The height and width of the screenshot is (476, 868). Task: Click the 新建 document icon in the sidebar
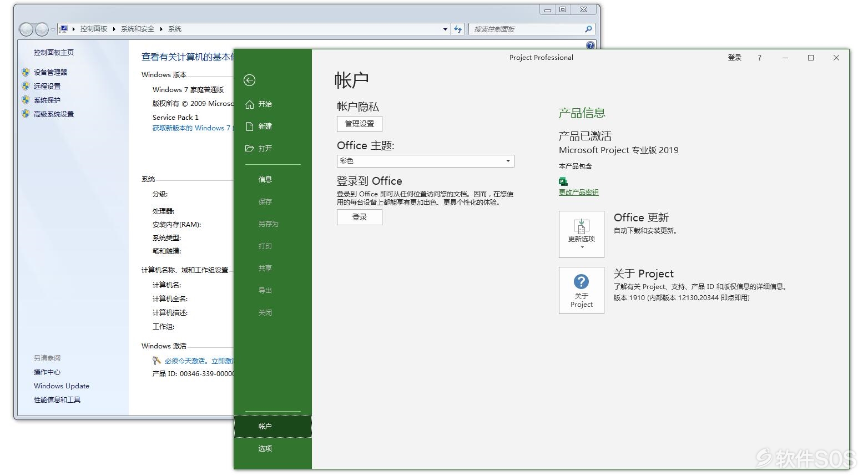(x=250, y=126)
